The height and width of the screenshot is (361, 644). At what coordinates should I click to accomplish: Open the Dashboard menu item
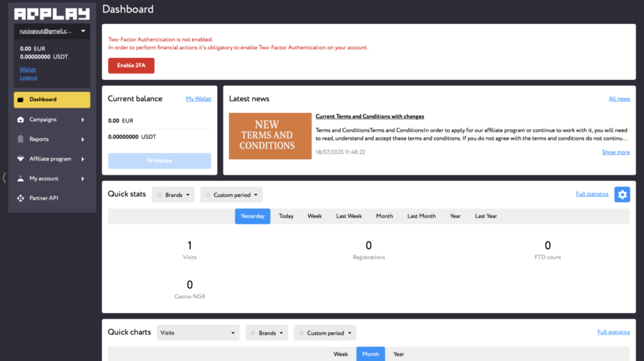(52, 100)
